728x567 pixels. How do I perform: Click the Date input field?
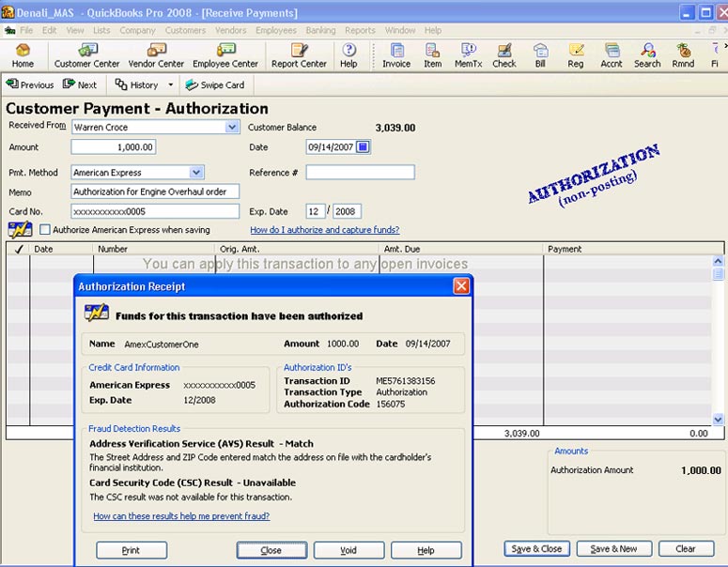tap(332, 147)
